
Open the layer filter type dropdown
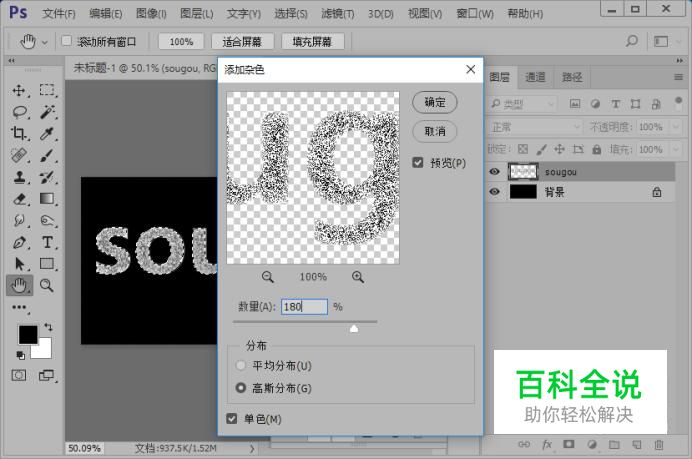point(523,104)
